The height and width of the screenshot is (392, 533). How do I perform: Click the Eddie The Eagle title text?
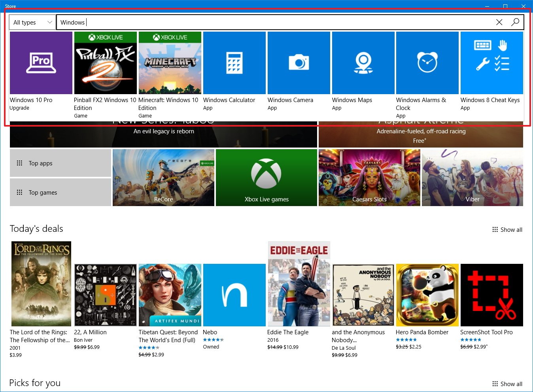click(x=288, y=332)
